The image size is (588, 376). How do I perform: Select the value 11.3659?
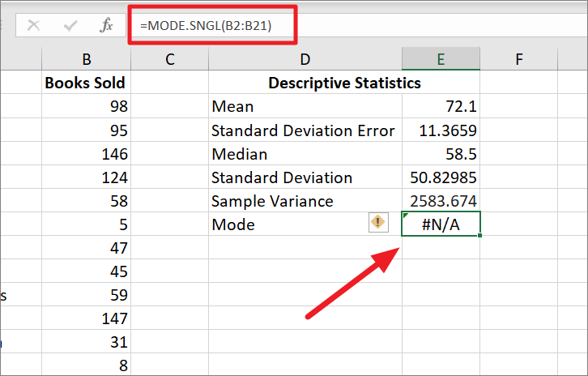click(x=441, y=130)
